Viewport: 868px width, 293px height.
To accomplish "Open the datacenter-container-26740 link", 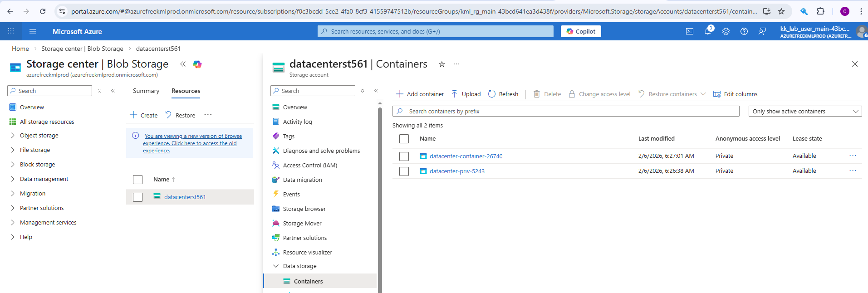I will 466,156.
